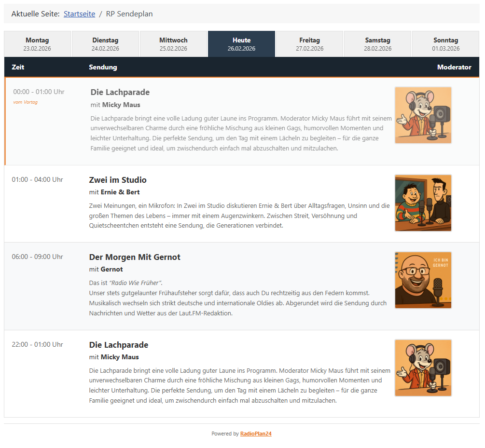Viewport: 485px width, 448px height.
Task: Switch to the Dienstag 24.02.2026 tab
Action: [x=105, y=44]
